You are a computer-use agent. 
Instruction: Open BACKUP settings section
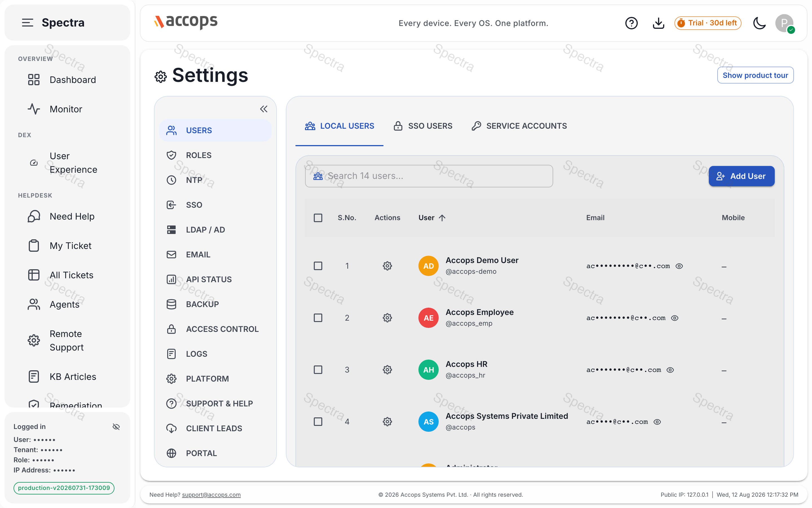215,304
